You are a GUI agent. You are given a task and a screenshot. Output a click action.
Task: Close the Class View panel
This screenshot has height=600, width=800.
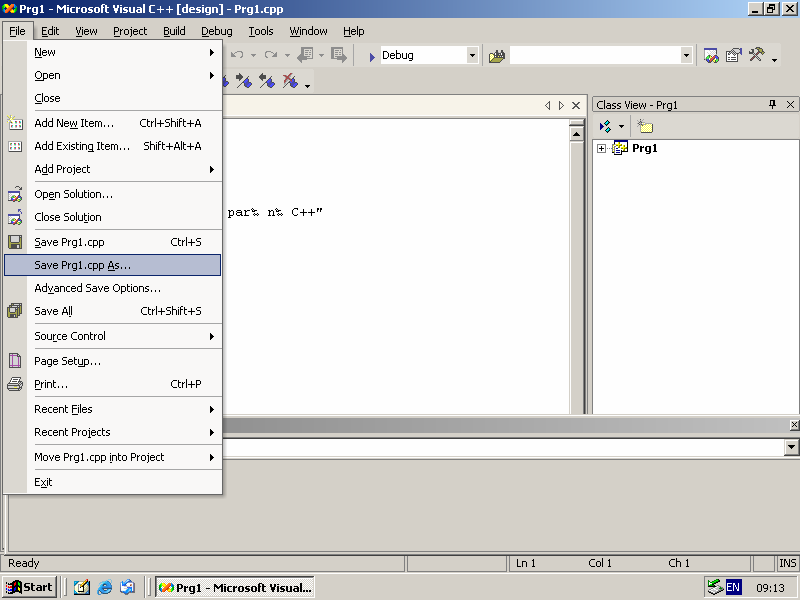coord(790,105)
